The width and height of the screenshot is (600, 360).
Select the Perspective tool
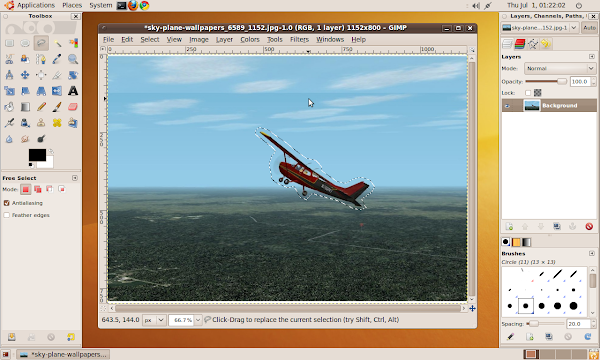(41, 91)
